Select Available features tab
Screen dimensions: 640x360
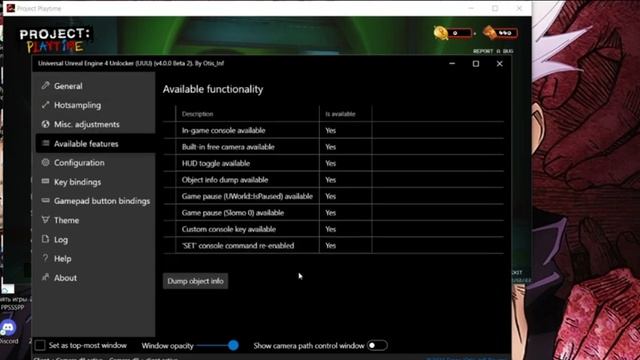coord(95,143)
